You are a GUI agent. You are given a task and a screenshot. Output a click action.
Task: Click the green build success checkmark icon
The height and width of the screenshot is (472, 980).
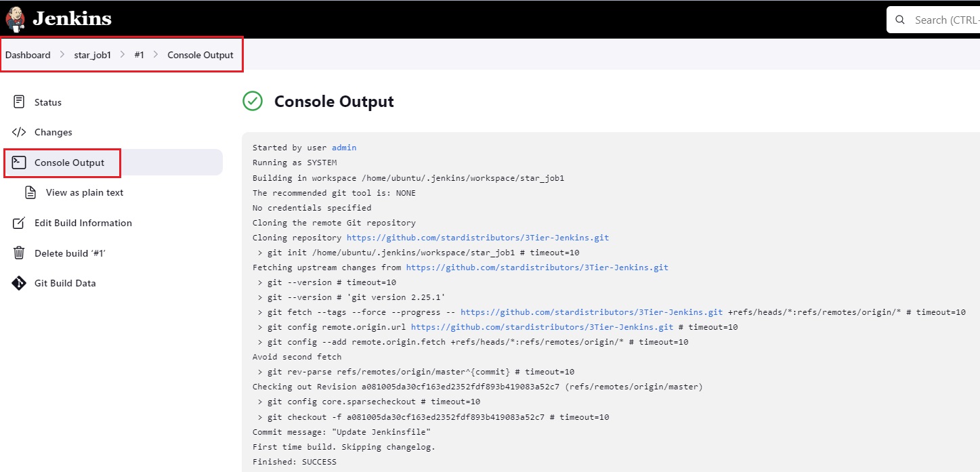(253, 102)
